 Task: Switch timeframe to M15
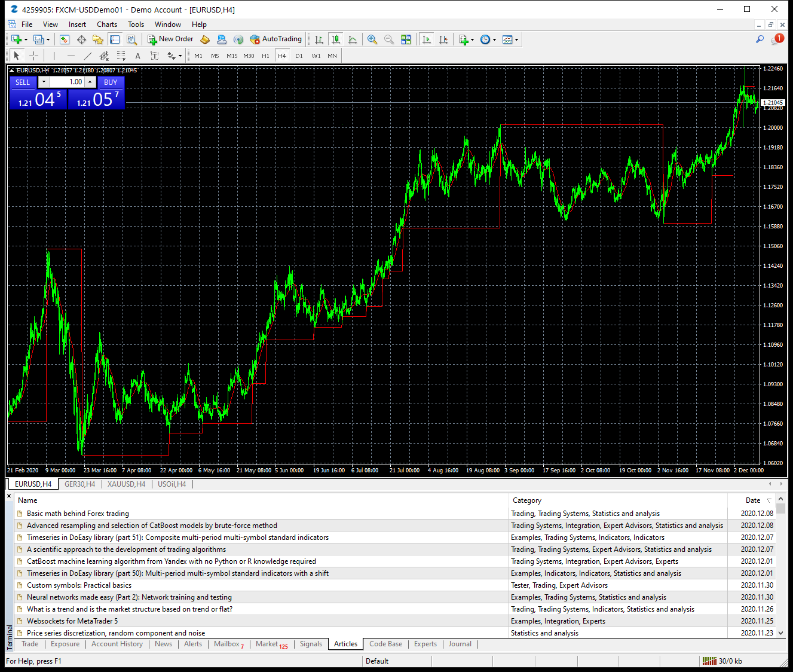[x=232, y=56]
